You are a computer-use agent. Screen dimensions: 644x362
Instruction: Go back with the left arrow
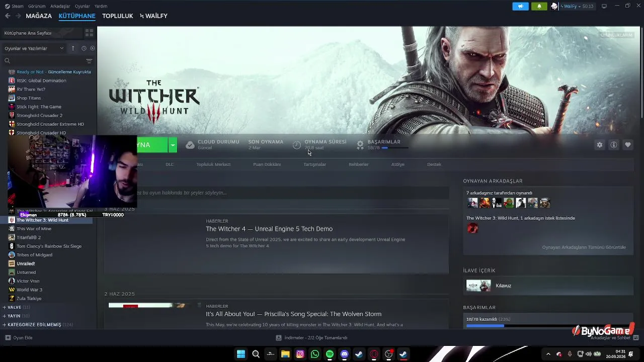pos(8,16)
